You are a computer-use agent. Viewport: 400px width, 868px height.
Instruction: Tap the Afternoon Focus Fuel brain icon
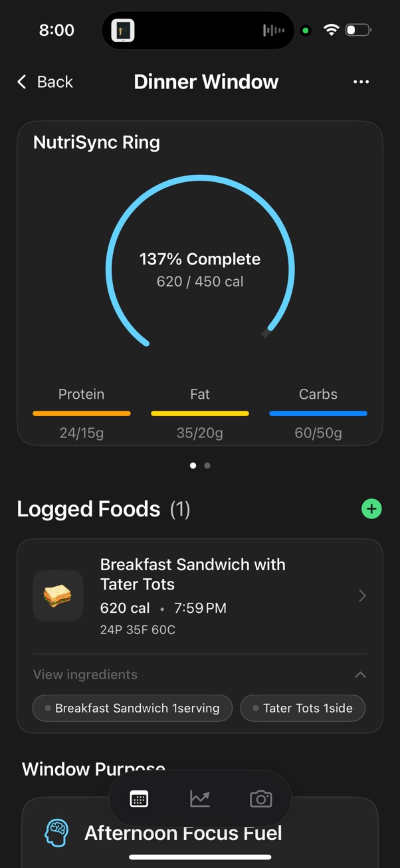56,832
